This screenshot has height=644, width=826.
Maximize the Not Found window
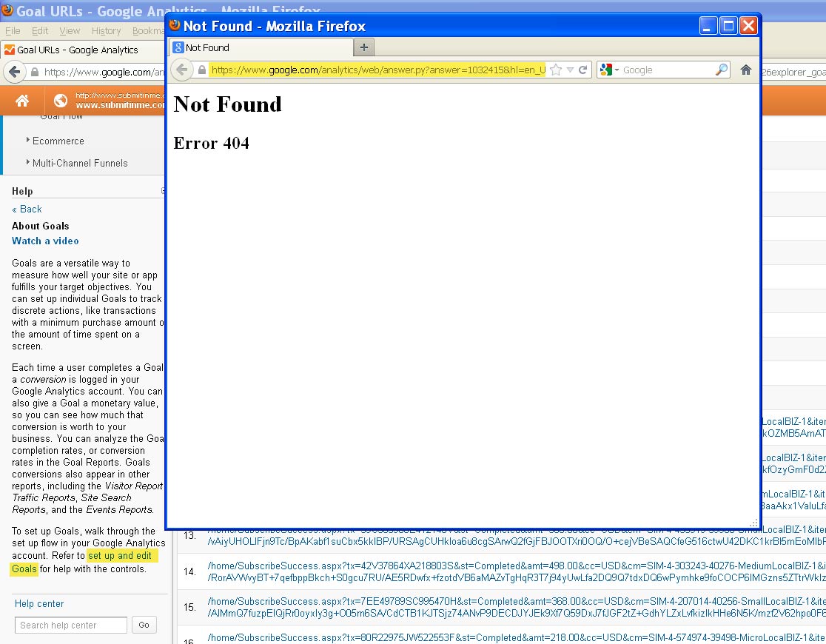[728, 25]
